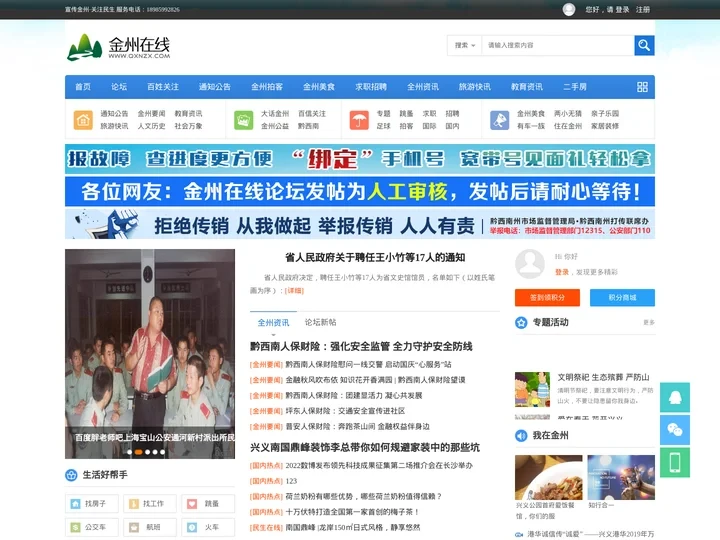Screen dimensions: 720x540
Task: Click the 拒绝传销 banner image
Action: click(x=360, y=224)
